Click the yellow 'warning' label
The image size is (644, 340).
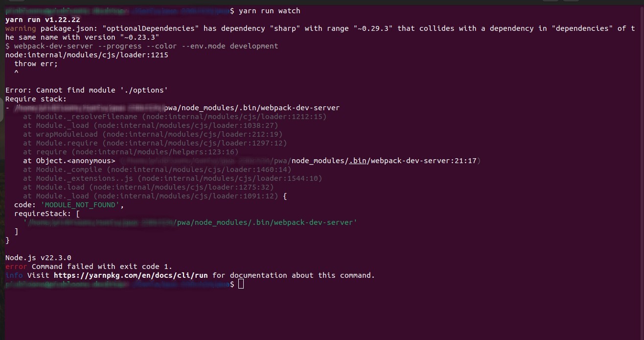[x=21, y=28]
